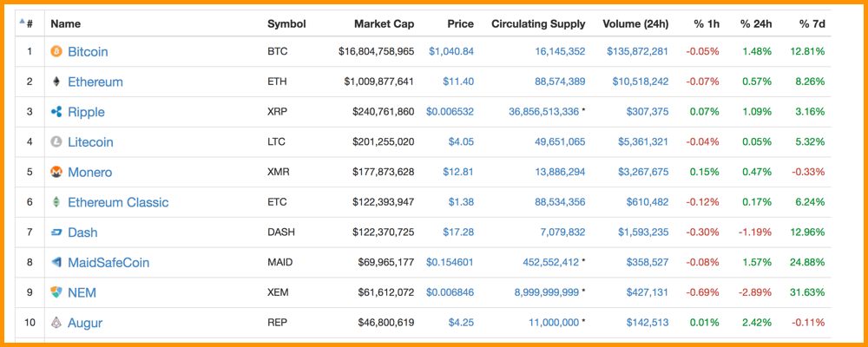Open the Ethereum name link
The height and width of the screenshot is (347, 868).
click(95, 82)
